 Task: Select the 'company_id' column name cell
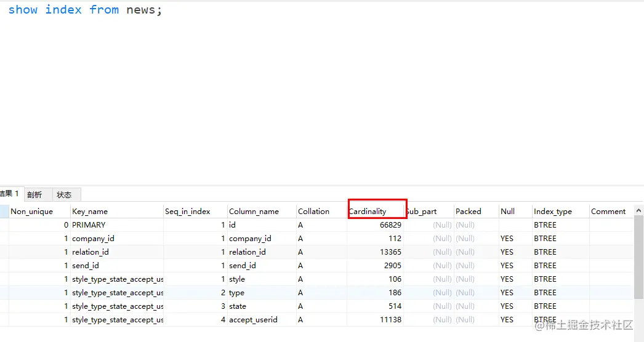[x=262, y=239]
